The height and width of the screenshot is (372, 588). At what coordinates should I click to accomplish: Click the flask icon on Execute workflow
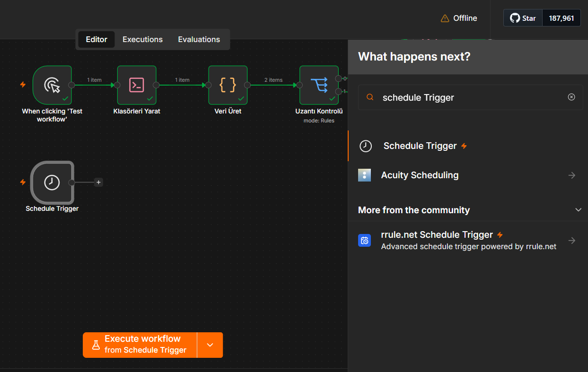tap(96, 345)
